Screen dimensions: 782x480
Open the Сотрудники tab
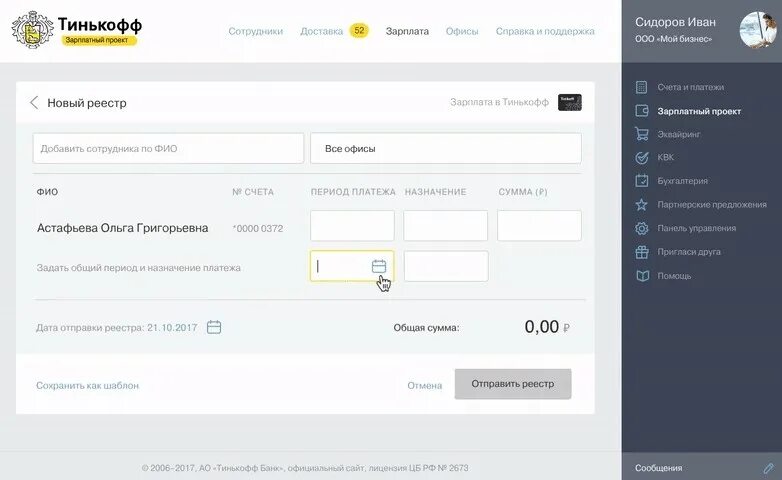pyautogui.click(x=255, y=31)
